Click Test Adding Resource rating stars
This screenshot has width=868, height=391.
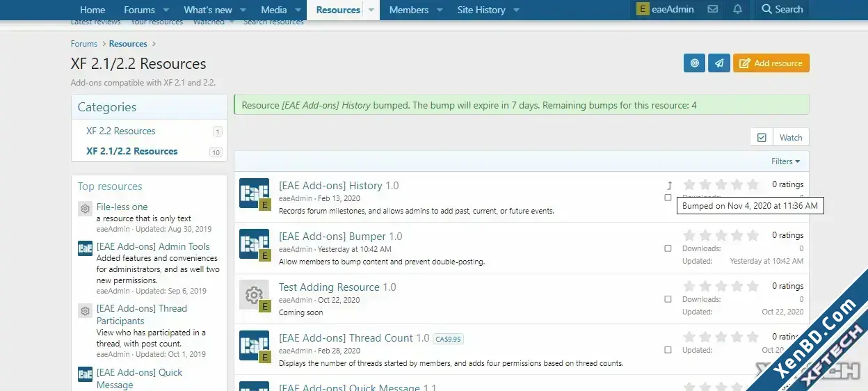coord(721,286)
